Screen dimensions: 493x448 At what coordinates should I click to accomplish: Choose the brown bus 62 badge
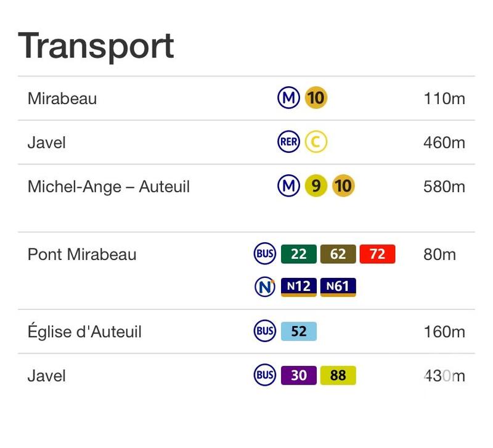338,254
